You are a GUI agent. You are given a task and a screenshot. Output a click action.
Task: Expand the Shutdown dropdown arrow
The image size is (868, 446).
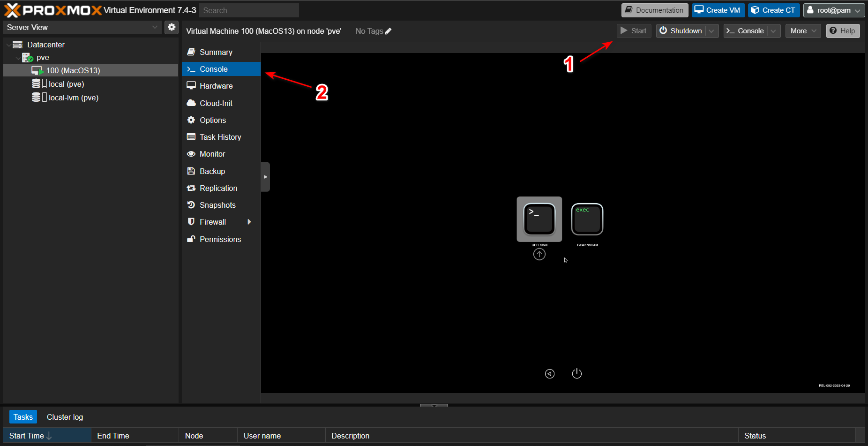tap(711, 31)
